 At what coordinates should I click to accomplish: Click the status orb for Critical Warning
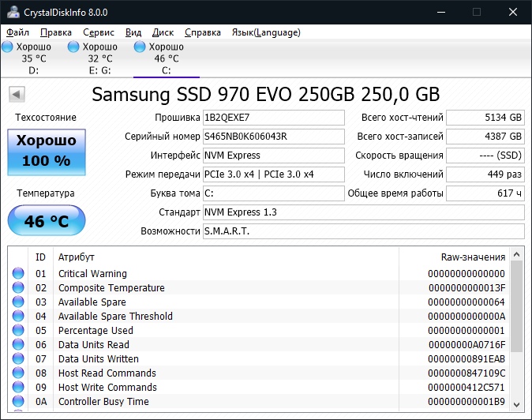pos(18,273)
